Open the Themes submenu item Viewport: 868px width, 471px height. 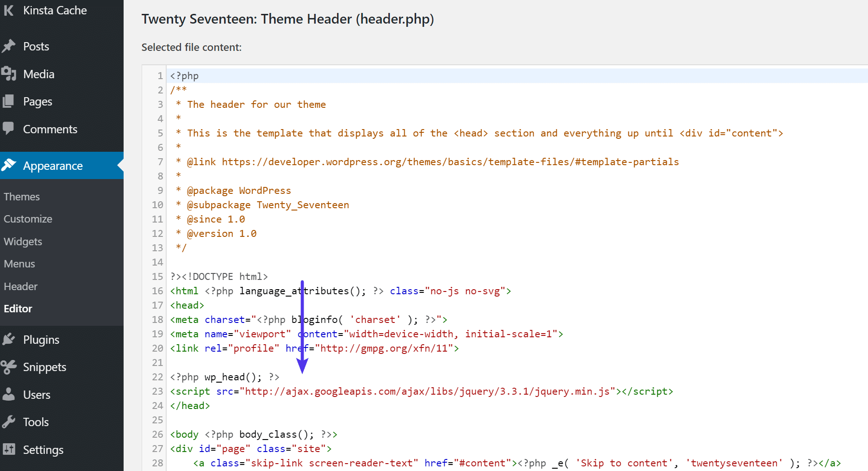pos(21,196)
